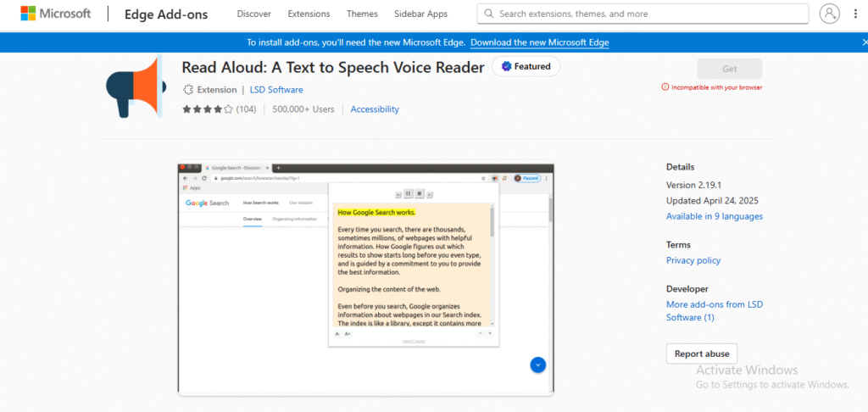The image size is (868, 412).
Task: Click the 500,000+ Users text
Action: click(x=303, y=109)
